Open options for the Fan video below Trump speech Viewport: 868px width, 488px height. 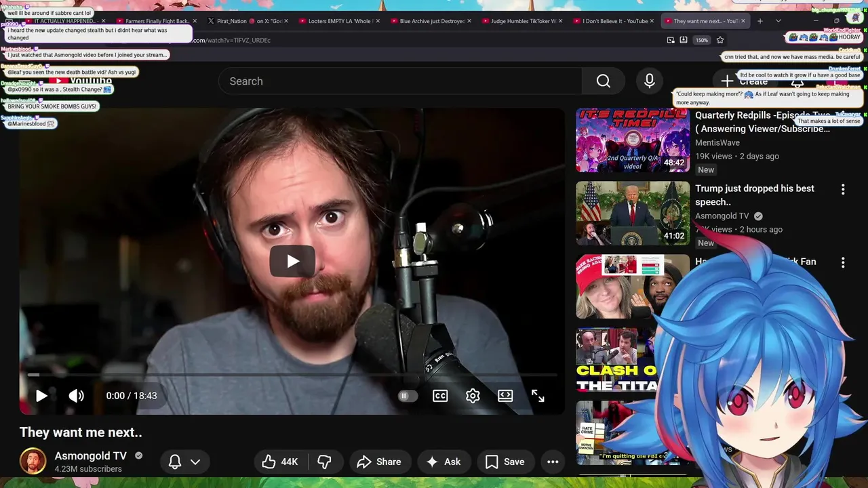(x=843, y=262)
